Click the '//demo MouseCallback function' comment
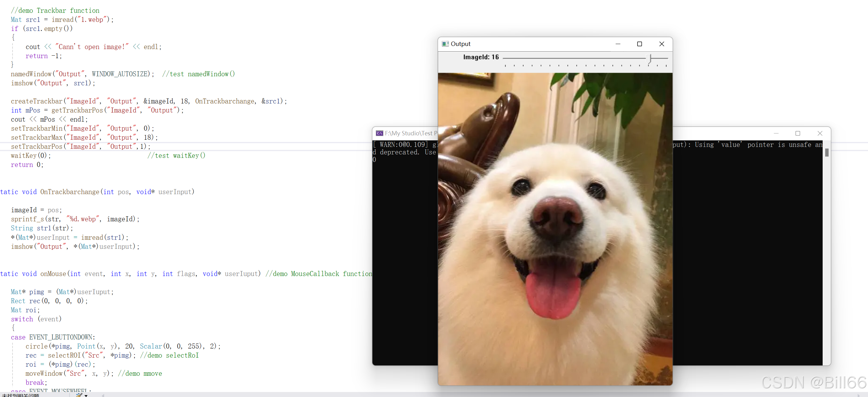Image resolution: width=868 pixels, height=397 pixels. (319, 274)
